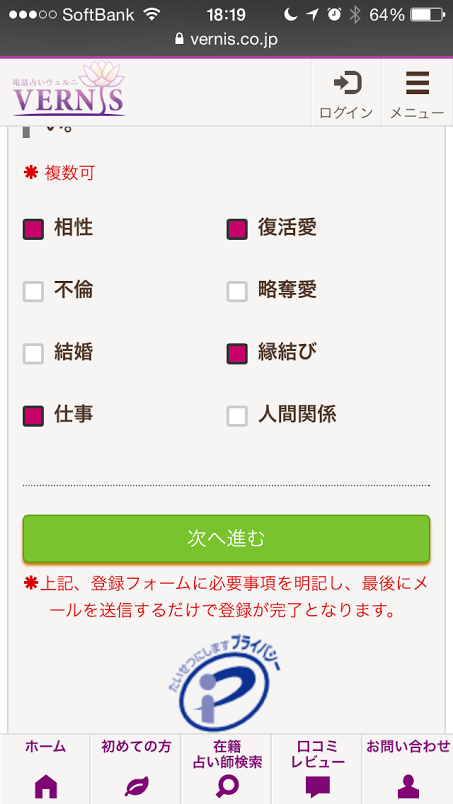This screenshot has width=453, height=804.
Task: Click the blue Privacy mark badge
Action: click(x=226, y=682)
